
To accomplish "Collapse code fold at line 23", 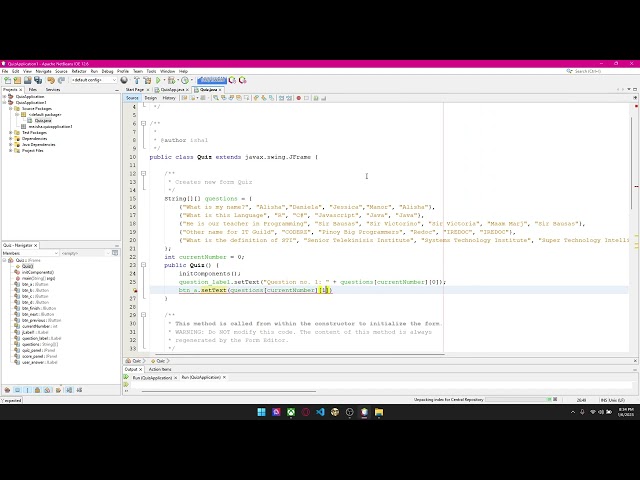I will pos(143,265).
